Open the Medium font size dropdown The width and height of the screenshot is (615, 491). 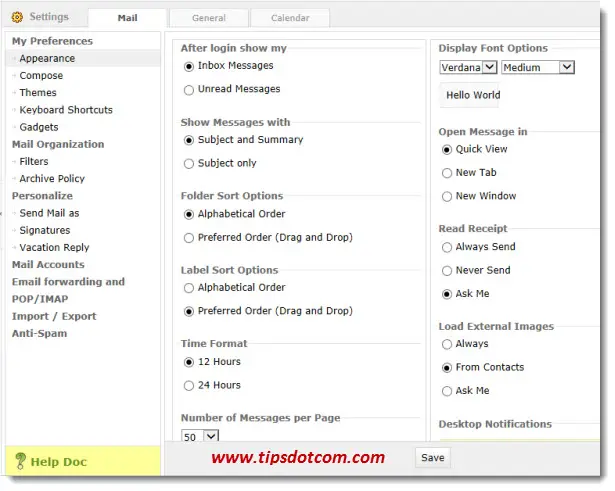coord(538,67)
